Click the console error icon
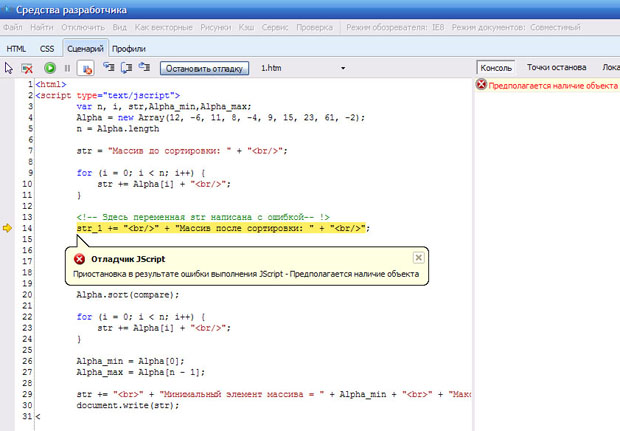Viewport: 620px width, 431px height. coord(481,84)
